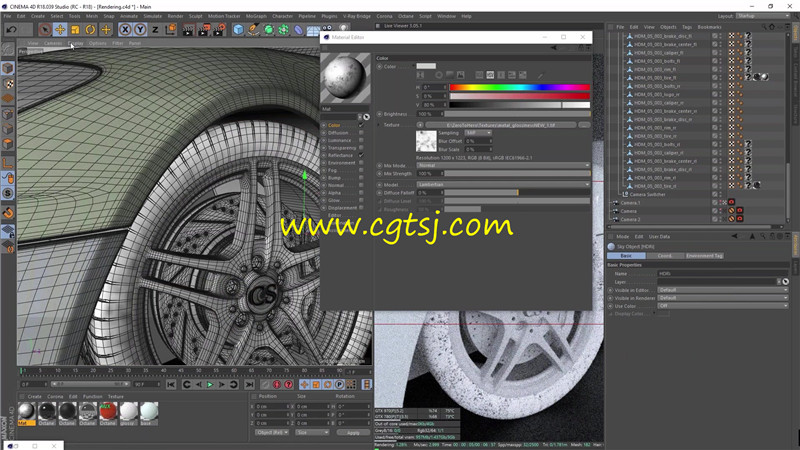
Task: Select the base material thumbnail
Action: point(148,413)
